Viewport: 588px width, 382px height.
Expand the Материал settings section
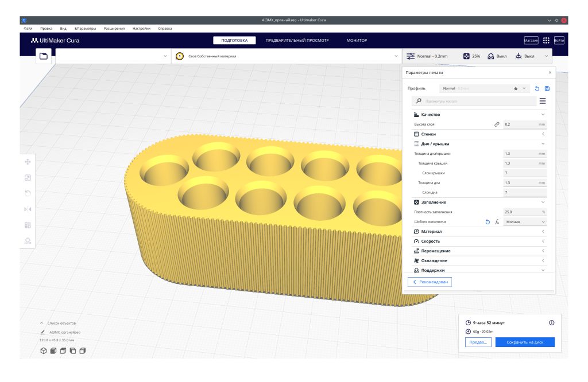(479, 232)
